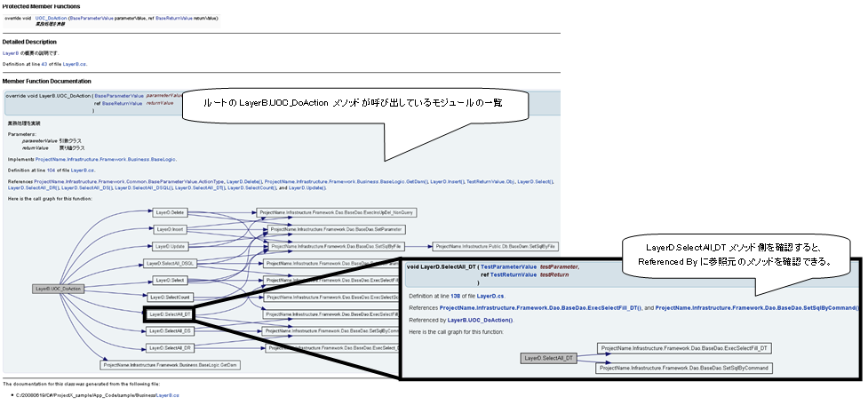Image resolution: width=868 pixels, height=405 pixels.
Task: Open the BaseLogic.GetDam node in call graph
Action: [x=171, y=364]
